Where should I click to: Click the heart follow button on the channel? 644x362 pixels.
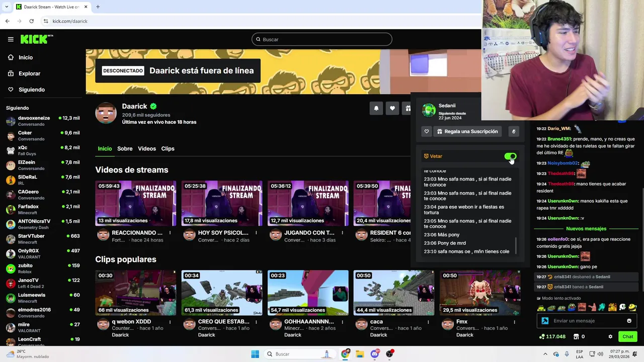pyautogui.click(x=392, y=108)
